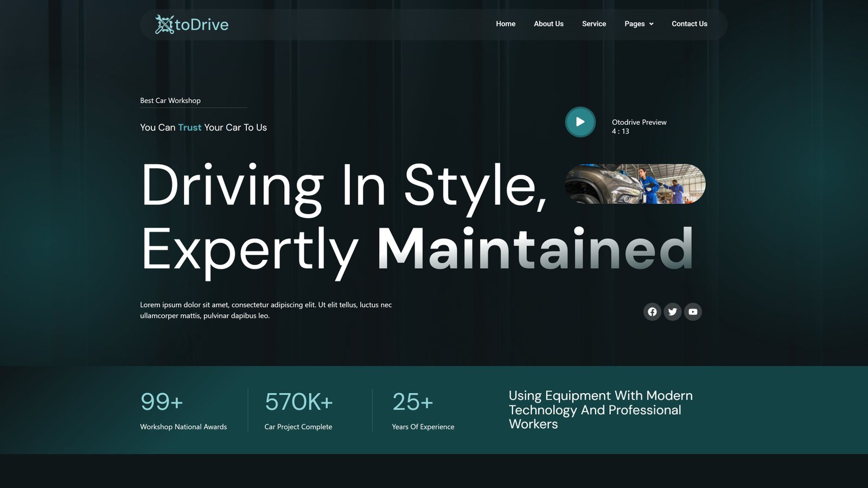Open the About Us page

[548, 24]
